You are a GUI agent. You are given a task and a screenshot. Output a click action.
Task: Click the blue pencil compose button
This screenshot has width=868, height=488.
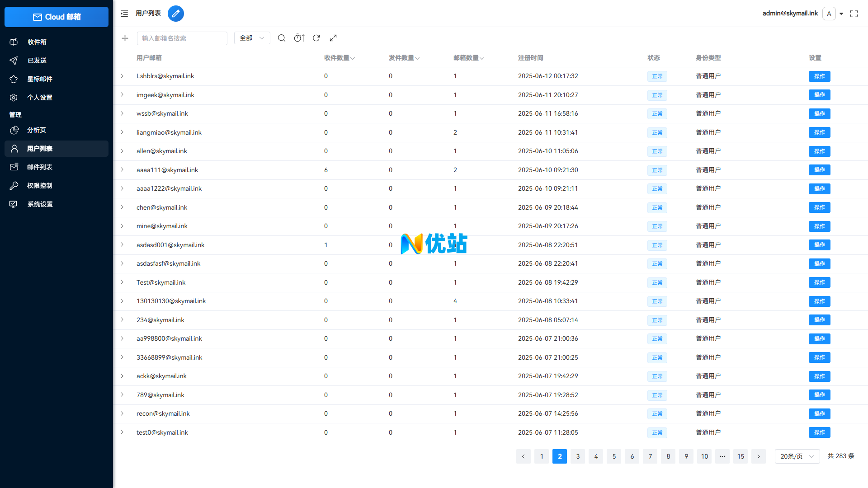[176, 14]
